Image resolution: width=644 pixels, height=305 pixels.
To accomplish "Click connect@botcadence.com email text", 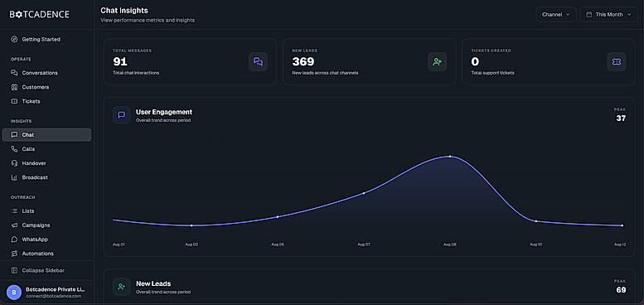I will coord(53,296).
